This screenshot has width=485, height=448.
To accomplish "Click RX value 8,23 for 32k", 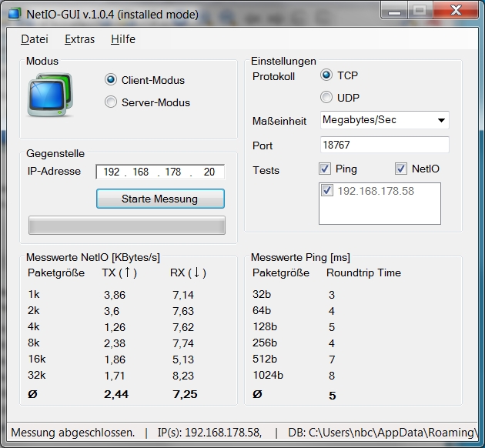I will 183,376.
